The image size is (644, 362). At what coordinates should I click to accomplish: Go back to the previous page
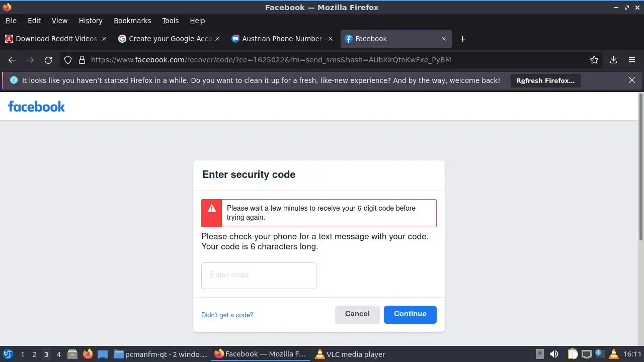(x=12, y=60)
